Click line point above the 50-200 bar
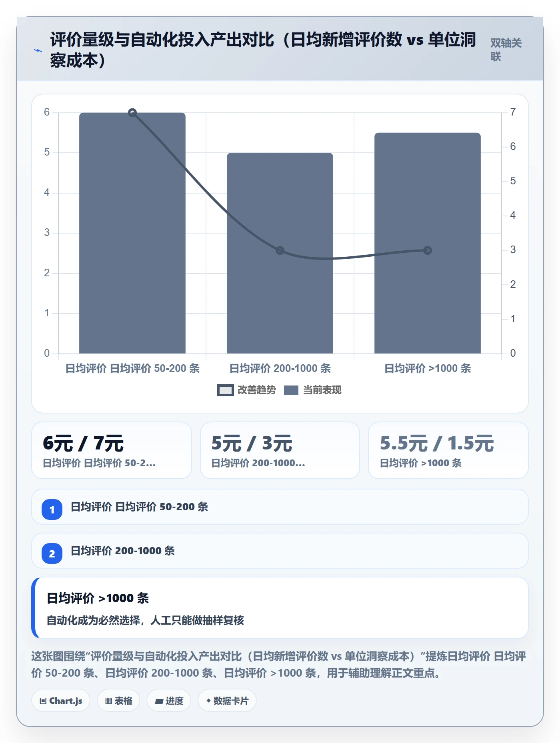 click(132, 113)
